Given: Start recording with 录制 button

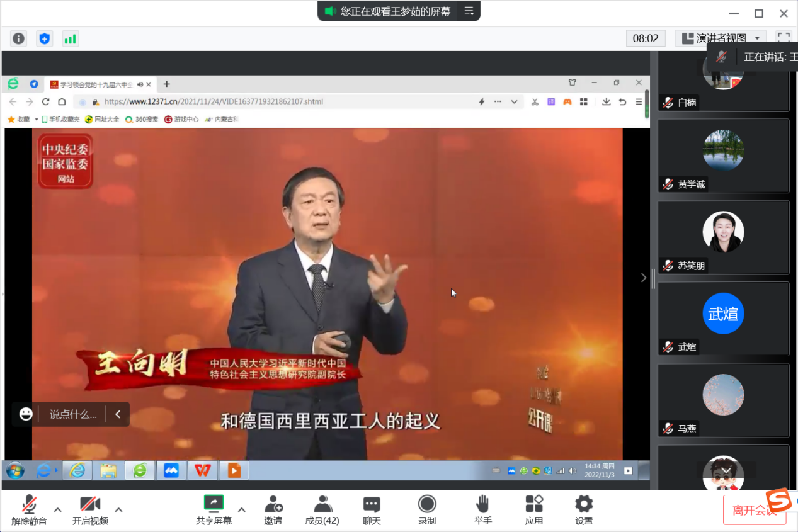Looking at the screenshot, I should point(427,510).
